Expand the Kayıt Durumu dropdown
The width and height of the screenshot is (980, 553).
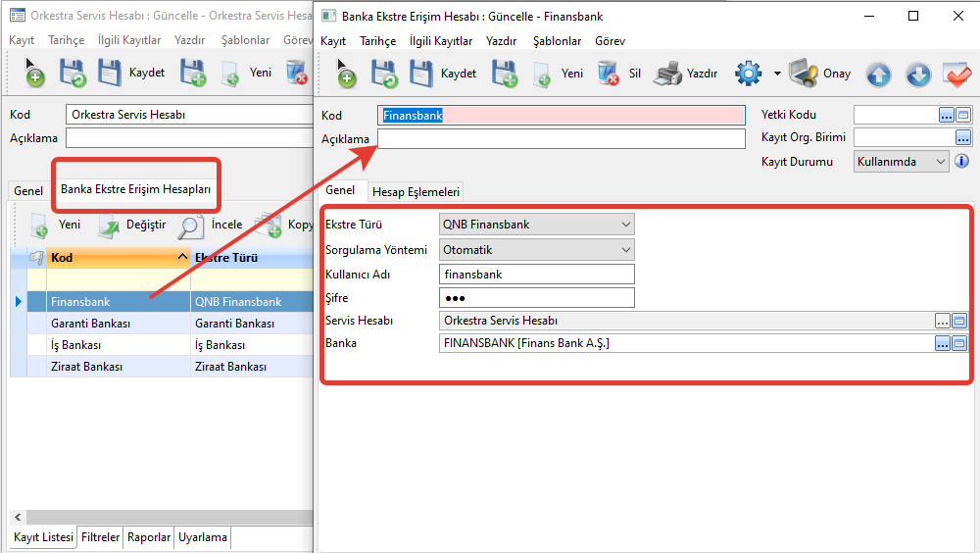tap(941, 162)
